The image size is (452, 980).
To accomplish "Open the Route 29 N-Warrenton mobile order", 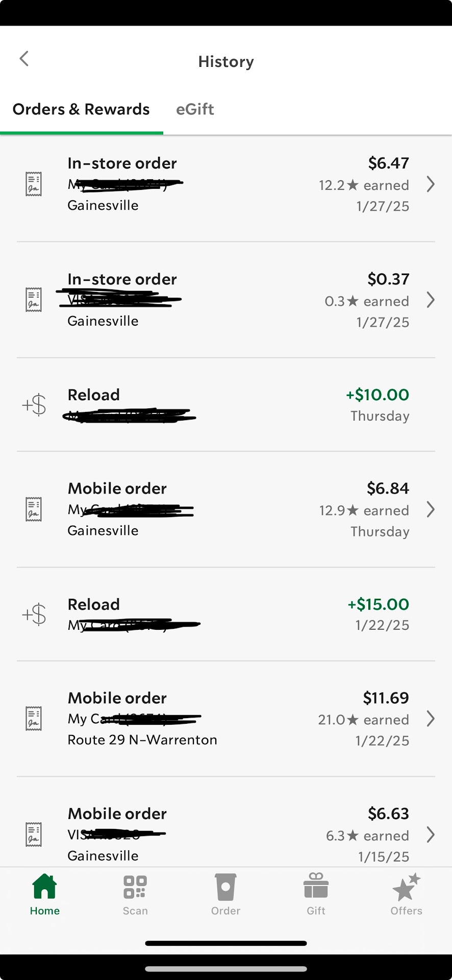I will point(143,740).
